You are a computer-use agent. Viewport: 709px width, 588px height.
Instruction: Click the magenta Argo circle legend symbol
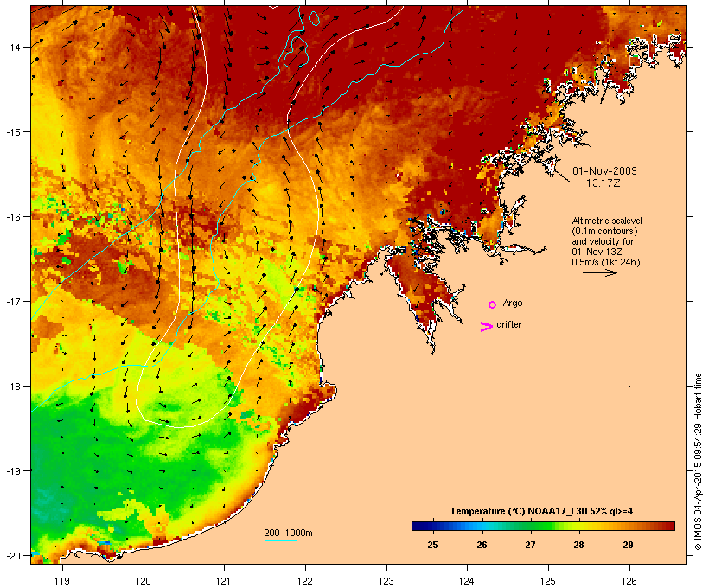point(493,305)
